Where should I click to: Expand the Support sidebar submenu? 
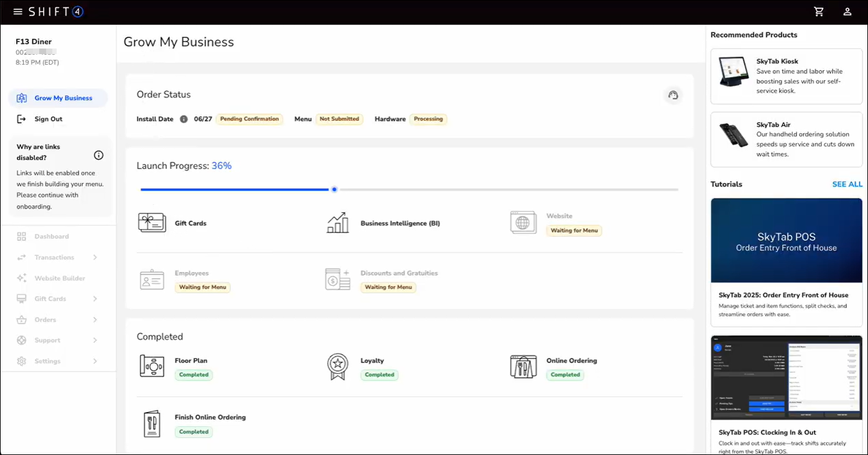[95, 340]
